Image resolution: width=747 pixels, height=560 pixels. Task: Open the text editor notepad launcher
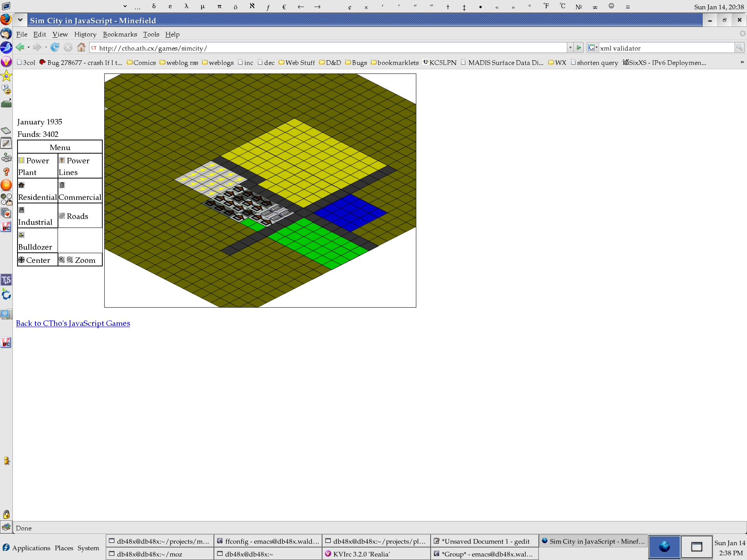(6, 143)
